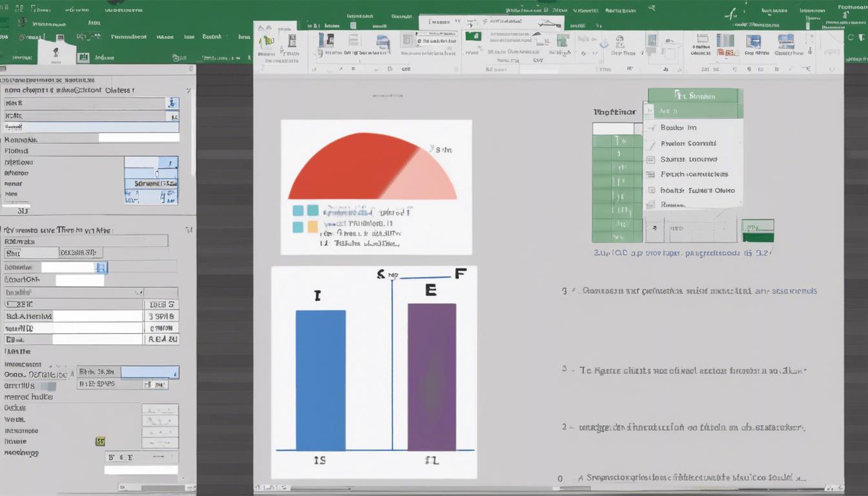Click the purple bar in the bar chart

pos(432,377)
